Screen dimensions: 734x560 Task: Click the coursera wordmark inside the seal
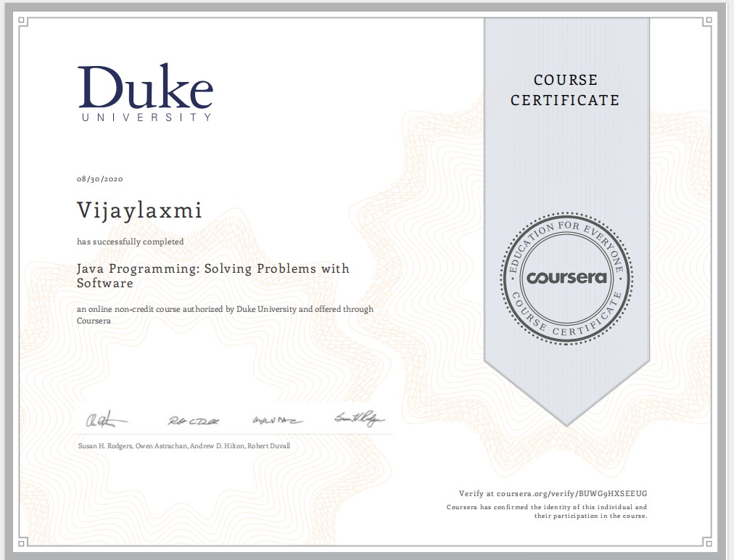coord(566,278)
